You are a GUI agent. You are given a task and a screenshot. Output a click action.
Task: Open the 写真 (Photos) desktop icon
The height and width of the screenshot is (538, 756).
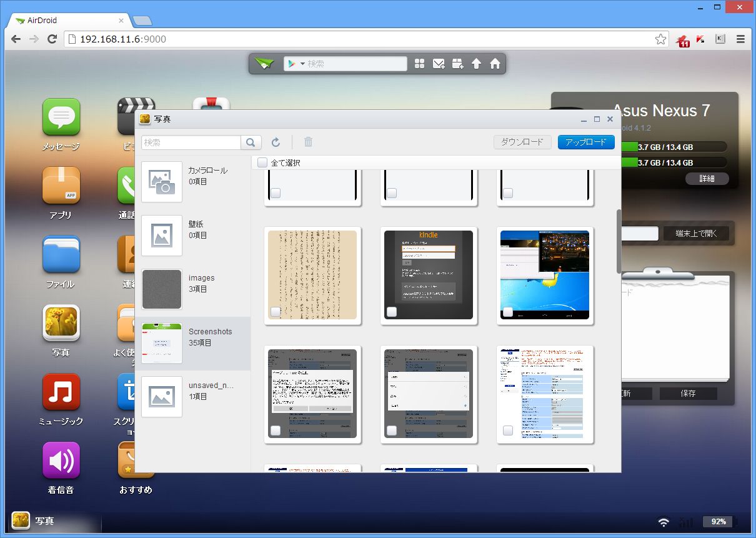61,323
